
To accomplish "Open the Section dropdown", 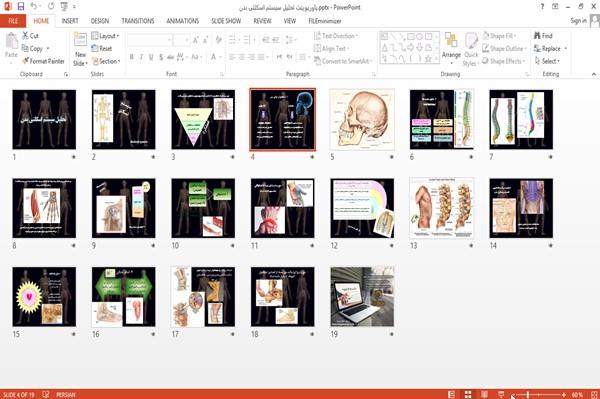I will tap(106, 61).
